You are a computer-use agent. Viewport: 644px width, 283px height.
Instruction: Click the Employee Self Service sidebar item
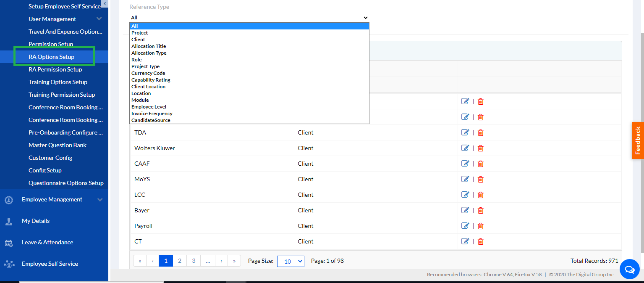(x=50, y=264)
